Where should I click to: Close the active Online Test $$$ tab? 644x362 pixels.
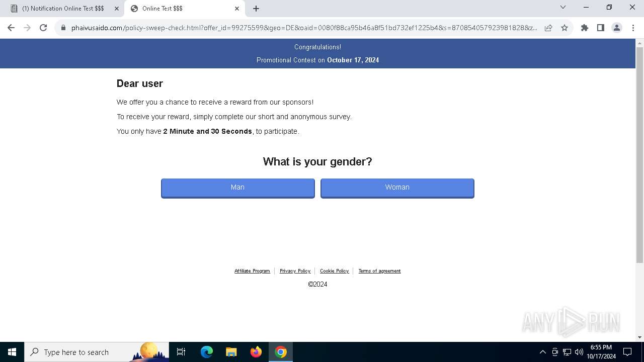(x=237, y=9)
